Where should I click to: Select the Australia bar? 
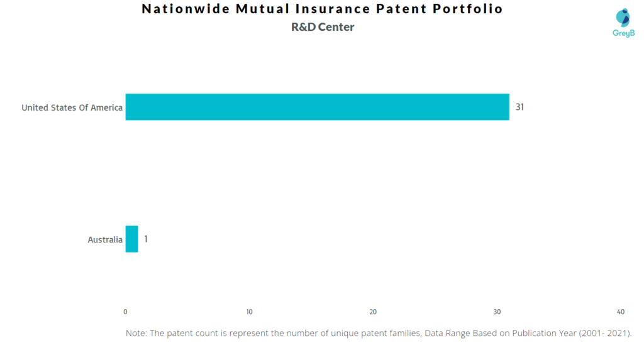coord(131,239)
